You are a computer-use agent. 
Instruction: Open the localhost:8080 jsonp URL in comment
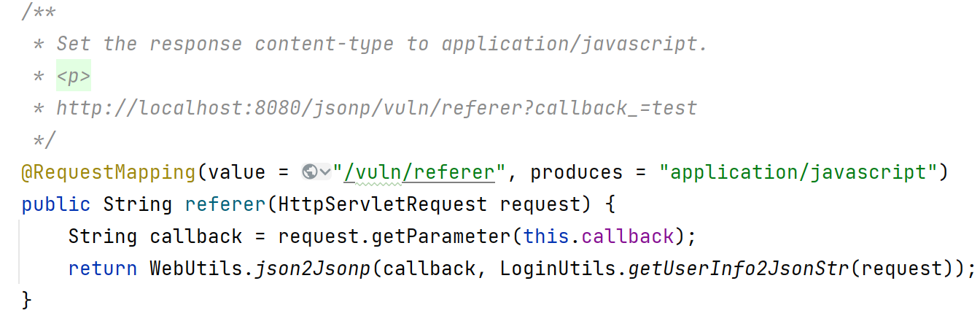(x=376, y=109)
